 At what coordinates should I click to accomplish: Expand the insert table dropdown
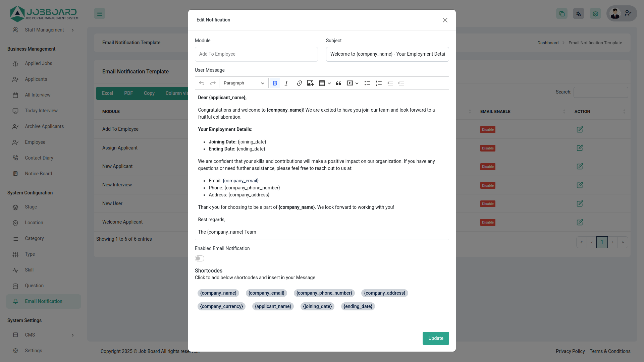pyautogui.click(x=329, y=83)
